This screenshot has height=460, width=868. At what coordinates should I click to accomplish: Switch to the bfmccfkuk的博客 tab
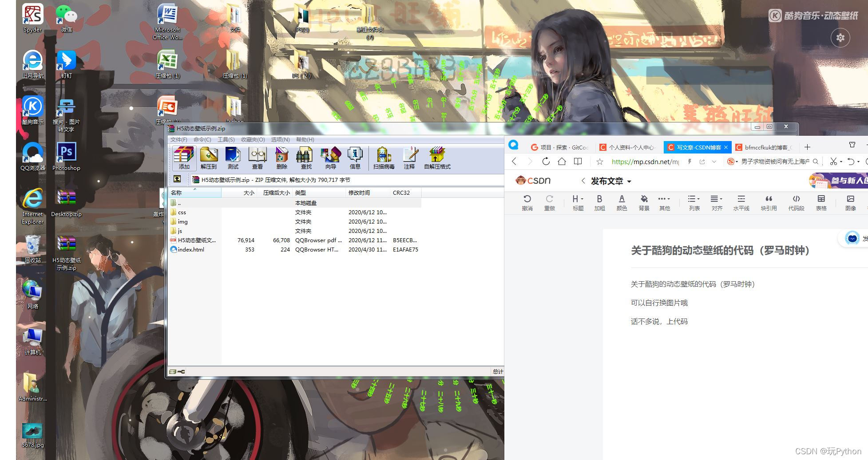click(x=765, y=147)
